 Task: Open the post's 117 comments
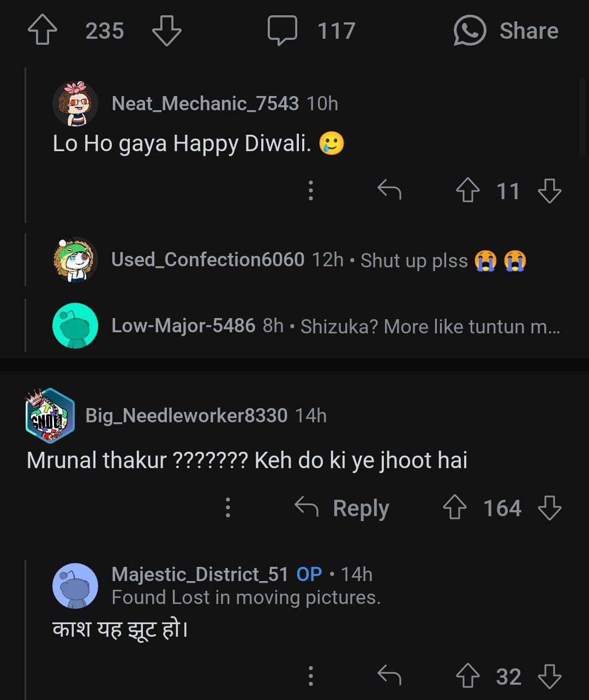[x=311, y=31]
